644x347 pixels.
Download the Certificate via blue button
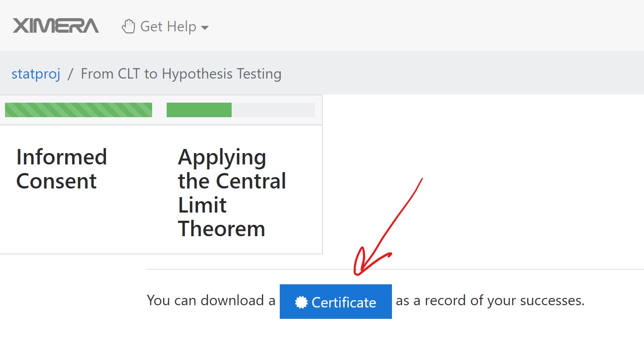336,302
